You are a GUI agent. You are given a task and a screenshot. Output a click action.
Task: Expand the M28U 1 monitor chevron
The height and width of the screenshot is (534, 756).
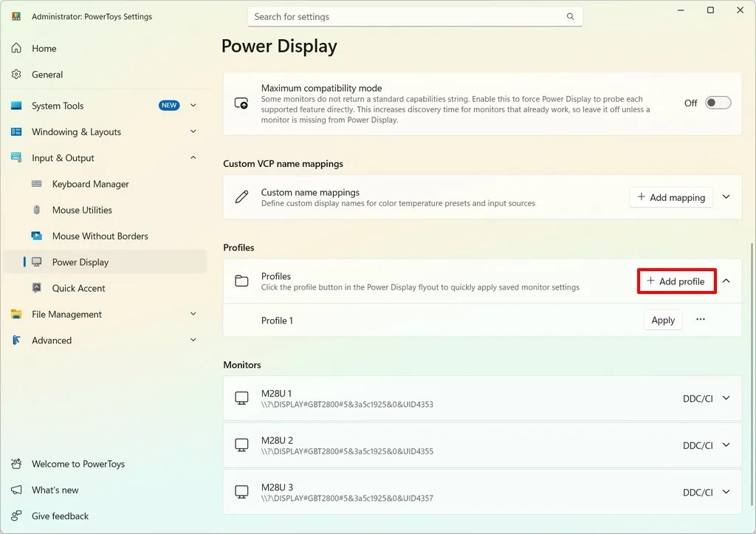point(726,398)
